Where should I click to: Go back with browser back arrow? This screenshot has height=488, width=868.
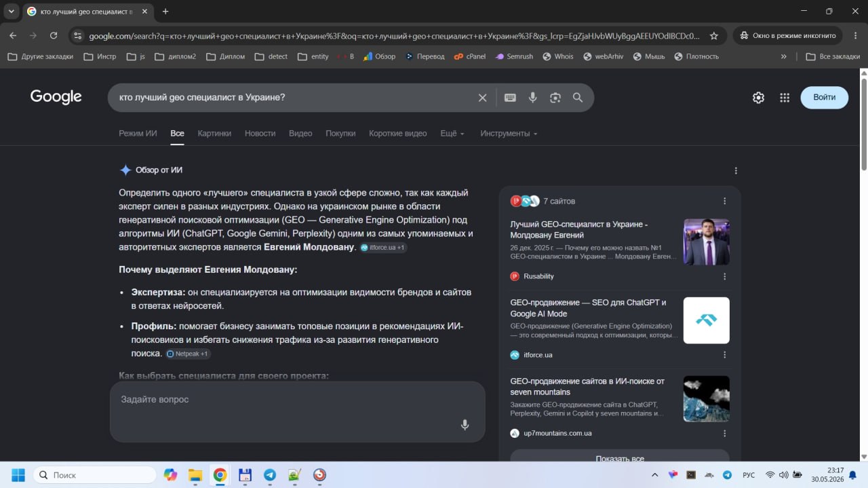pyautogui.click(x=13, y=36)
